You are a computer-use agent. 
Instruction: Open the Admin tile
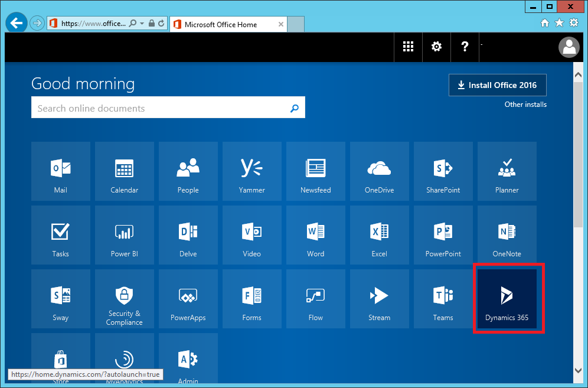188,358
